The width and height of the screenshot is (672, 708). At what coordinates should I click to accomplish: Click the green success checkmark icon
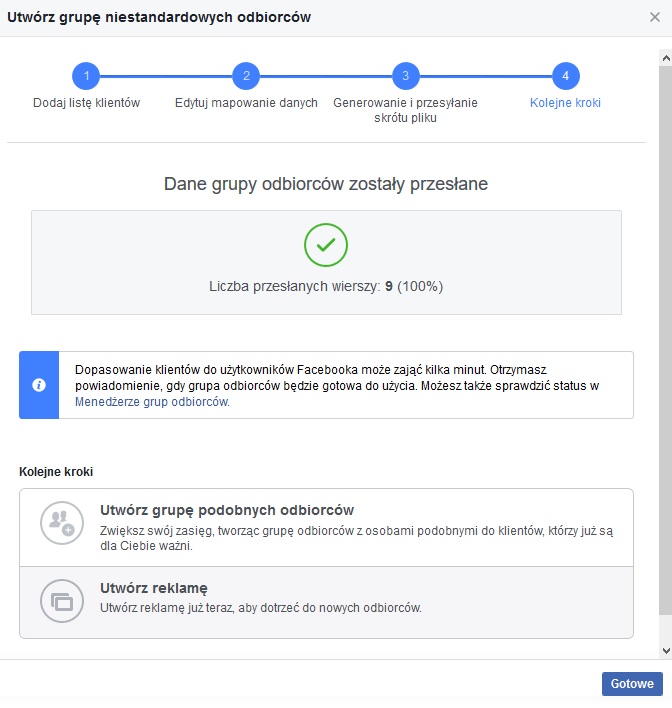pos(326,245)
